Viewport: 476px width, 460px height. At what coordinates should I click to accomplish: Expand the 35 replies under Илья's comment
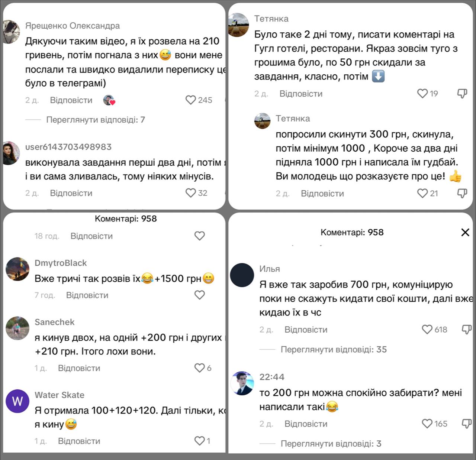coord(334,349)
